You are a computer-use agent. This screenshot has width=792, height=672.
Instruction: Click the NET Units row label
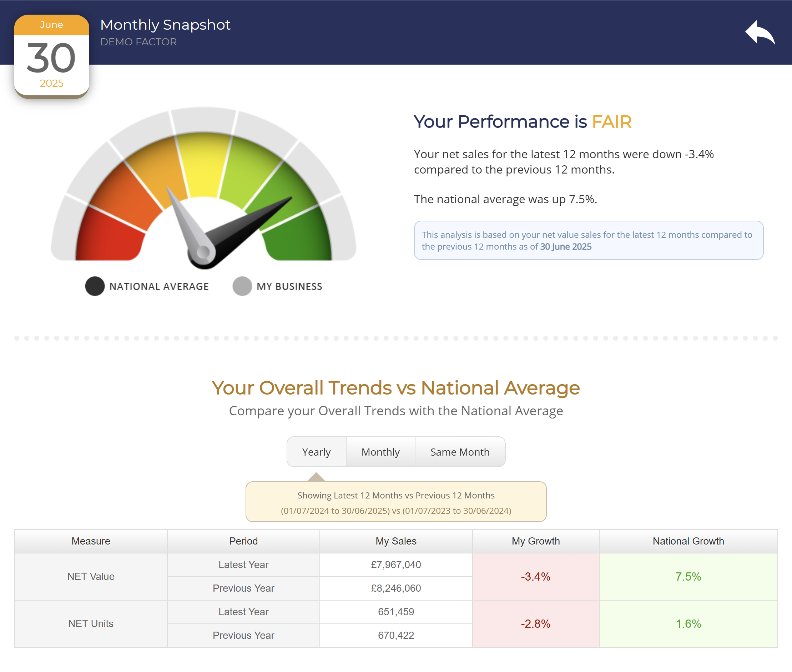pyautogui.click(x=91, y=624)
